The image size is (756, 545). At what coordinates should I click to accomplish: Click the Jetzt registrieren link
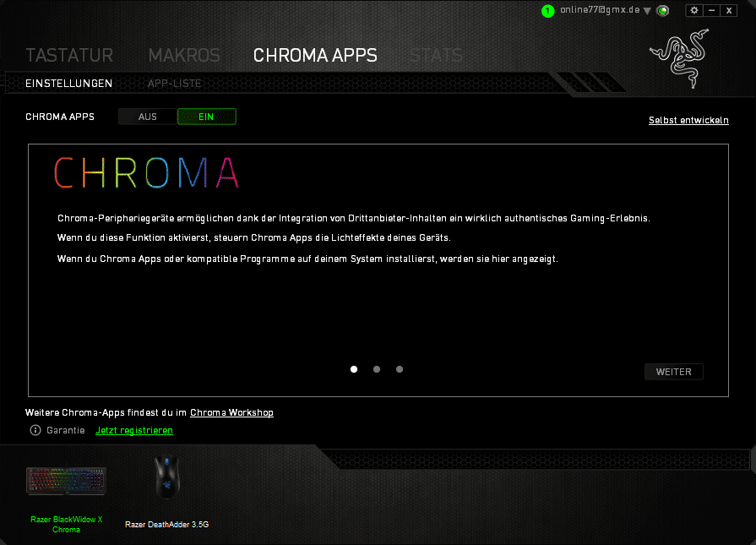pos(134,430)
